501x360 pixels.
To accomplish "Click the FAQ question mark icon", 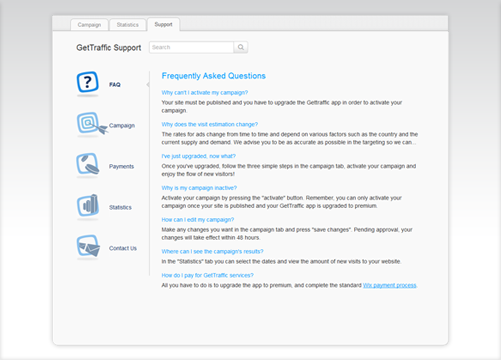I will pyautogui.click(x=88, y=82).
